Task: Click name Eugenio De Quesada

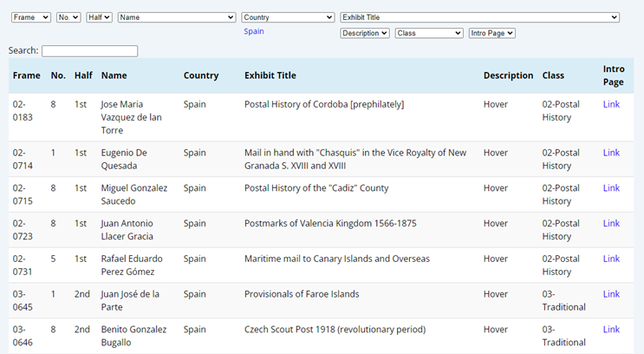Action: click(124, 160)
